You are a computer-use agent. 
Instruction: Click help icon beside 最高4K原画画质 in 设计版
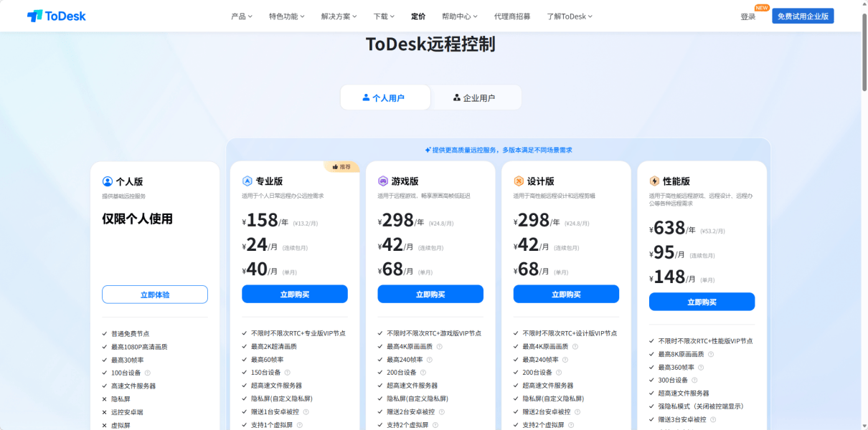tap(575, 347)
